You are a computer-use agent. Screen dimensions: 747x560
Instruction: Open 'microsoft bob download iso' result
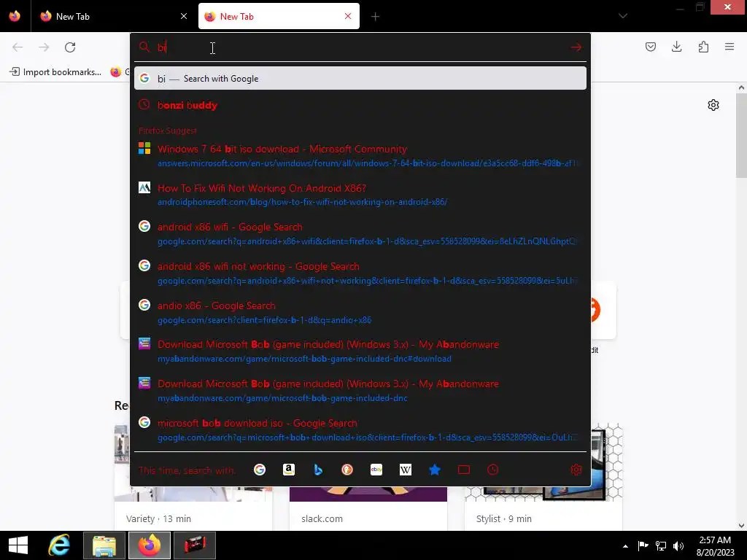click(360, 430)
